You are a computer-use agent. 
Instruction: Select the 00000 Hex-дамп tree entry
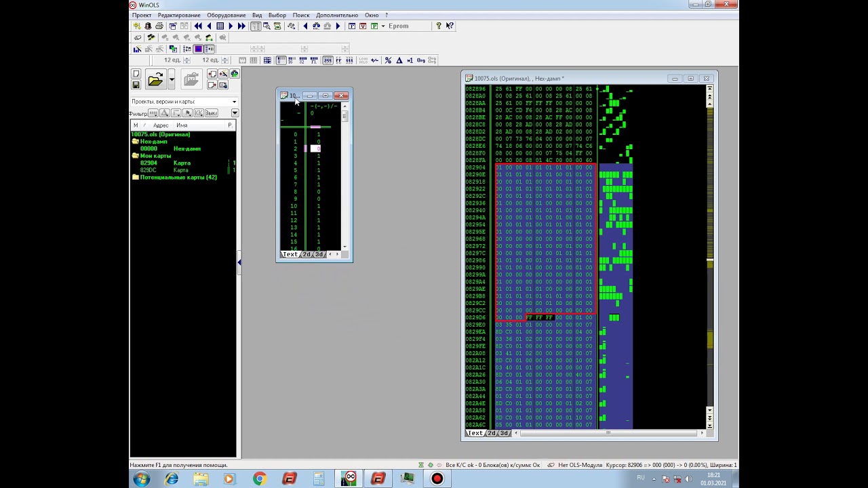pos(170,149)
